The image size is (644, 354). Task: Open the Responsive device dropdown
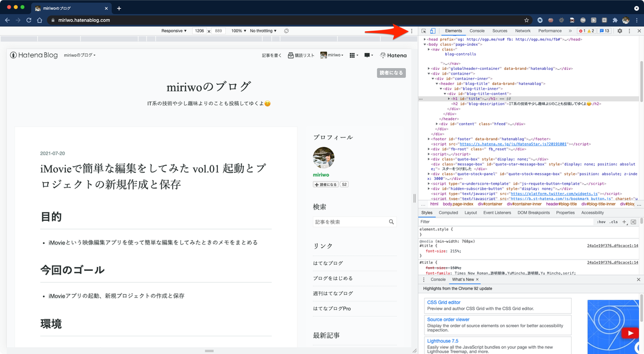click(x=173, y=31)
